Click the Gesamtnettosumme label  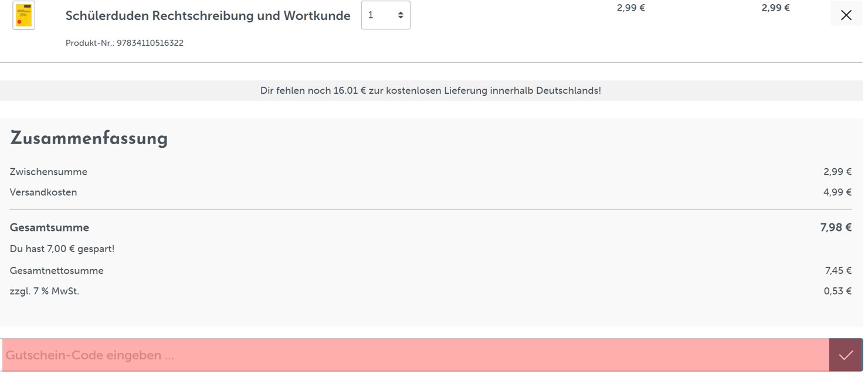57,271
